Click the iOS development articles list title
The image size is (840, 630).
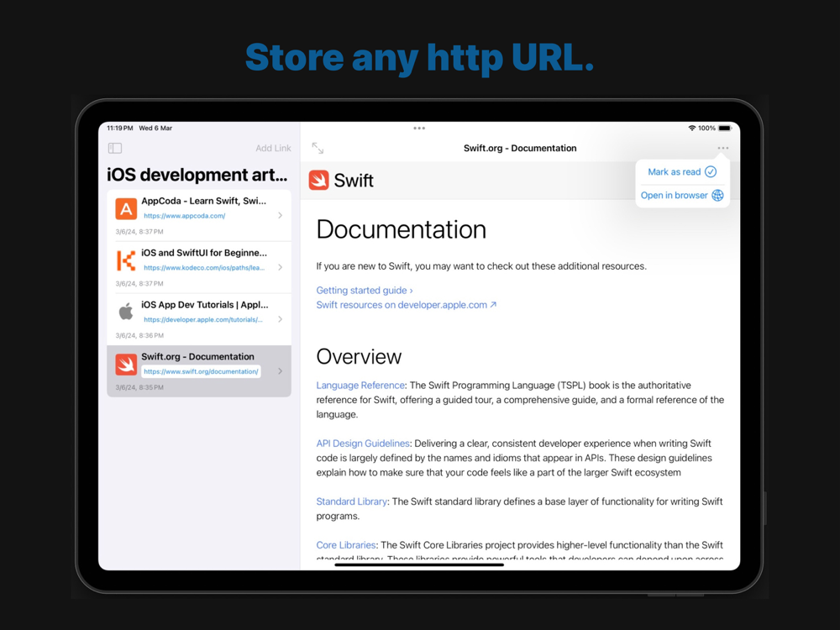pos(197,176)
